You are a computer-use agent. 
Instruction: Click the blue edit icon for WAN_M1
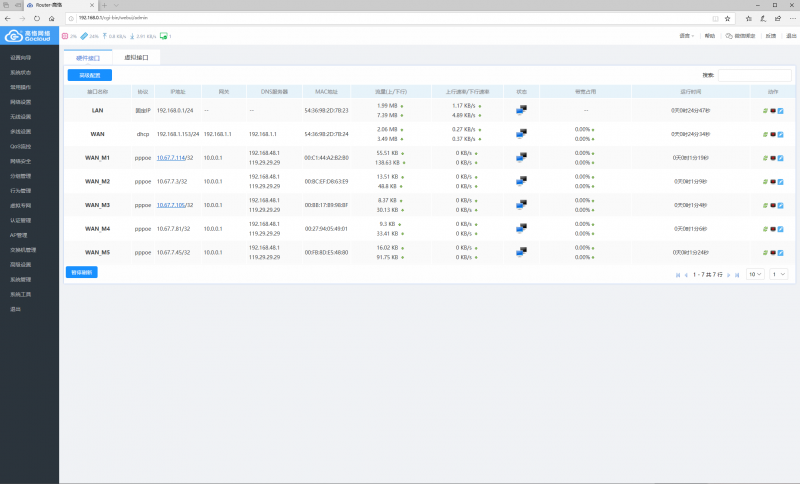(x=781, y=158)
